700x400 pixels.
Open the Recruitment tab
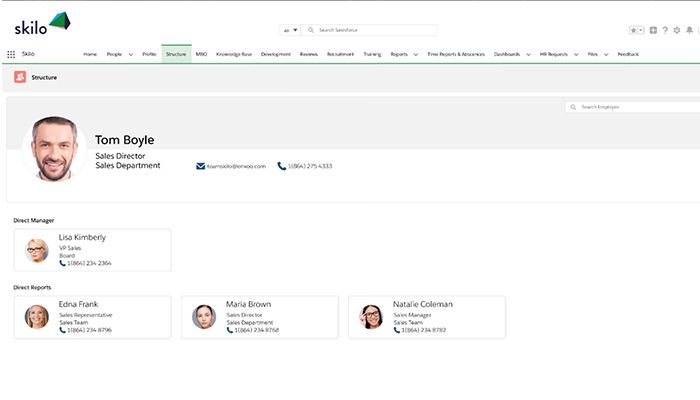point(340,54)
